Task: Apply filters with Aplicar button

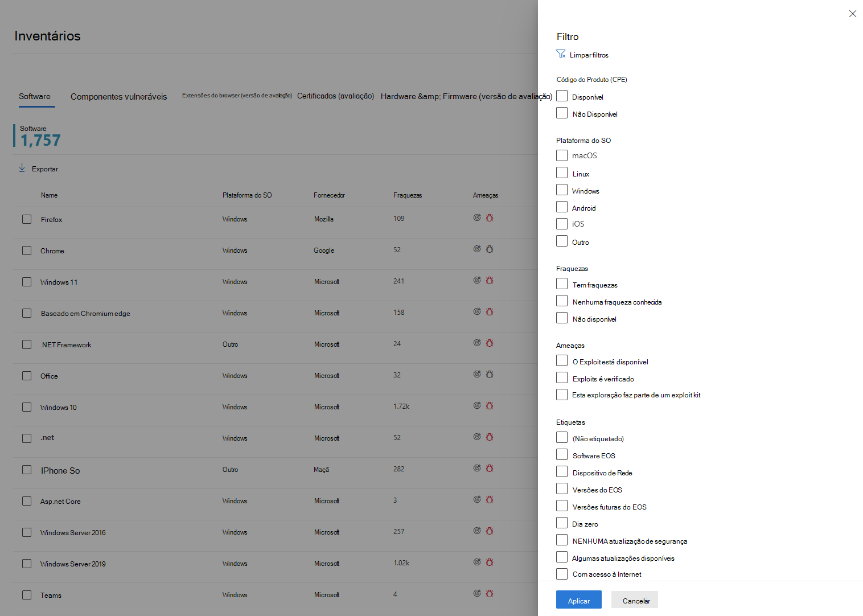Action: (579, 599)
